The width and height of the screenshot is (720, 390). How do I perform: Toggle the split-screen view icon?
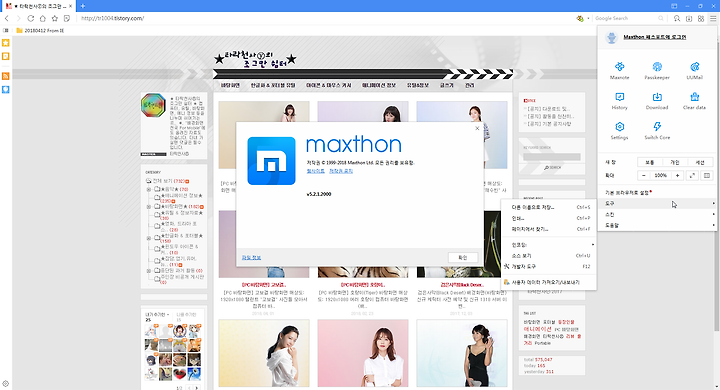(x=707, y=175)
